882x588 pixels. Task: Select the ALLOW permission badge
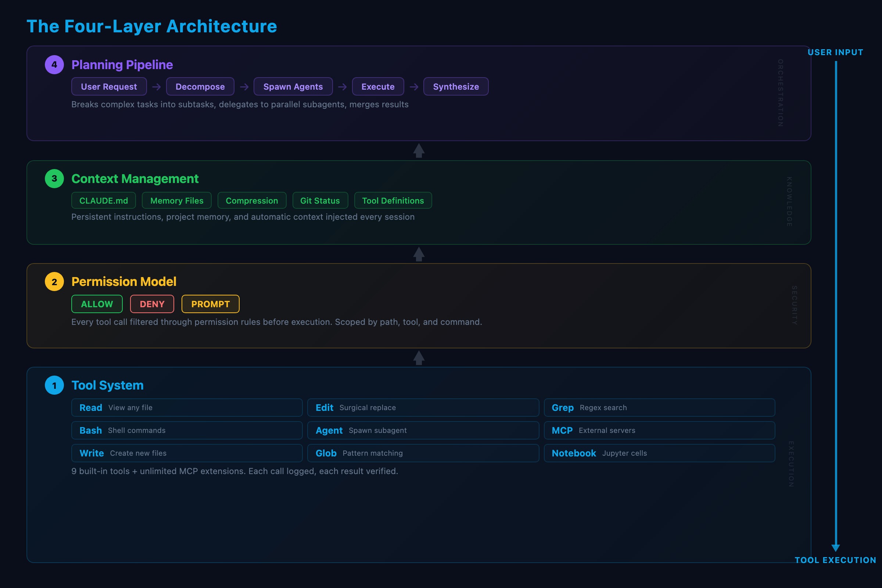(97, 304)
